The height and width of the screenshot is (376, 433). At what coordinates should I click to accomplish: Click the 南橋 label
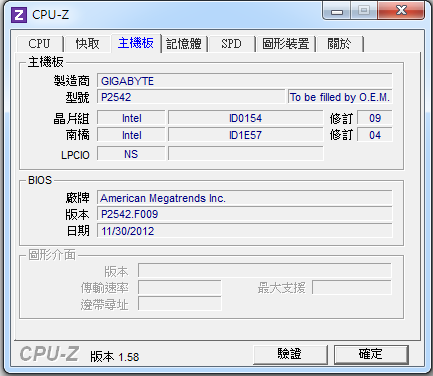[x=78, y=135]
